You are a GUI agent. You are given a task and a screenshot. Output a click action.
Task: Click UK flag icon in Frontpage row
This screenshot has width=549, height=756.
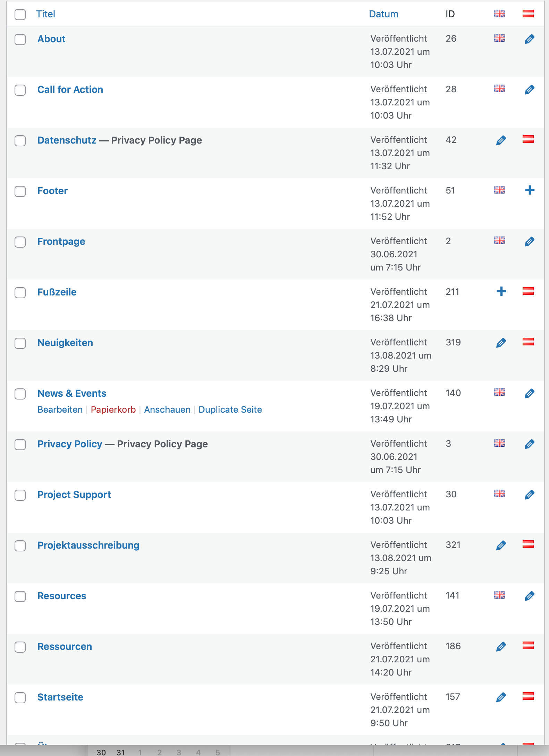point(499,240)
